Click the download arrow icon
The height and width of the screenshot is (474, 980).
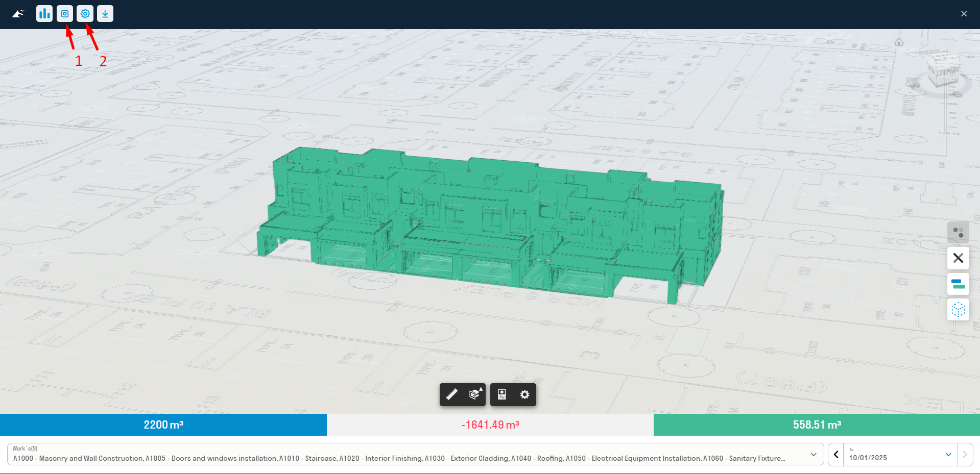click(105, 14)
